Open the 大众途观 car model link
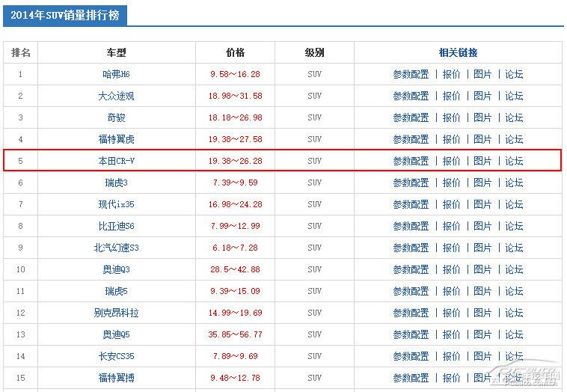 tap(116, 96)
